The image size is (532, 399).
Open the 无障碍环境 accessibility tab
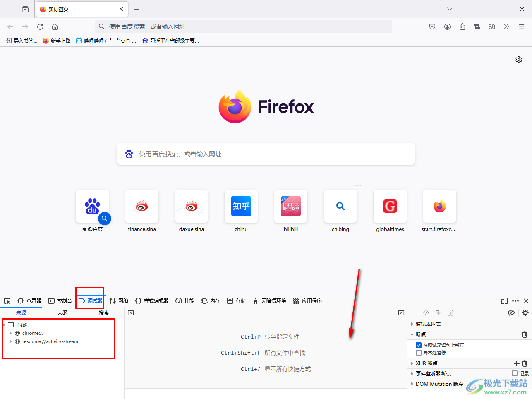[x=269, y=301]
